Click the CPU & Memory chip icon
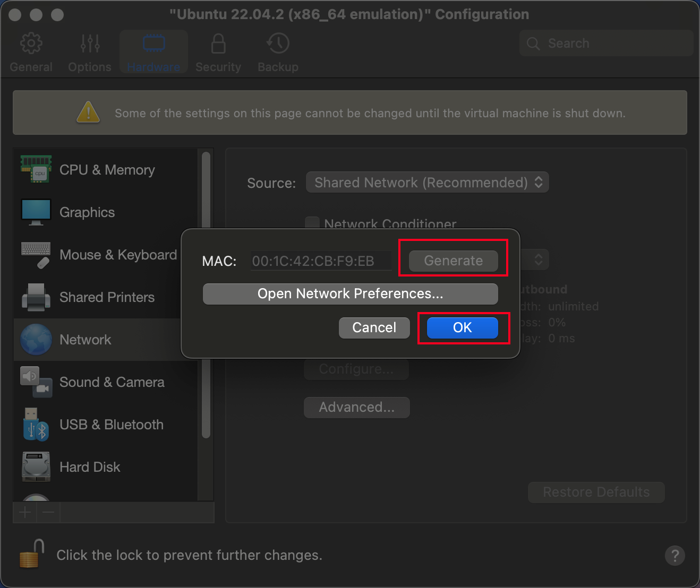 coord(36,169)
